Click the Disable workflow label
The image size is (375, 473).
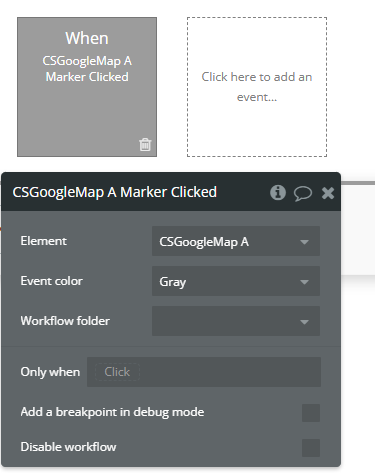[x=68, y=447]
